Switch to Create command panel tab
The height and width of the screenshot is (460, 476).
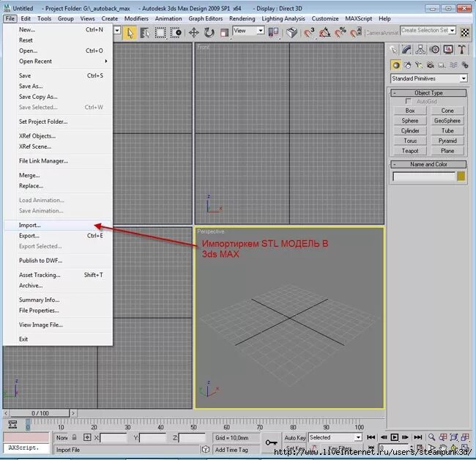point(394,50)
